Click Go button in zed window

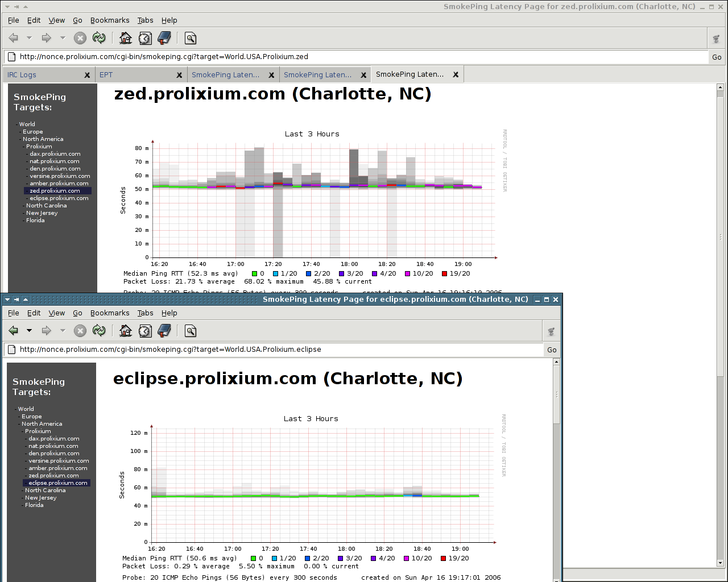pyautogui.click(x=717, y=57)
